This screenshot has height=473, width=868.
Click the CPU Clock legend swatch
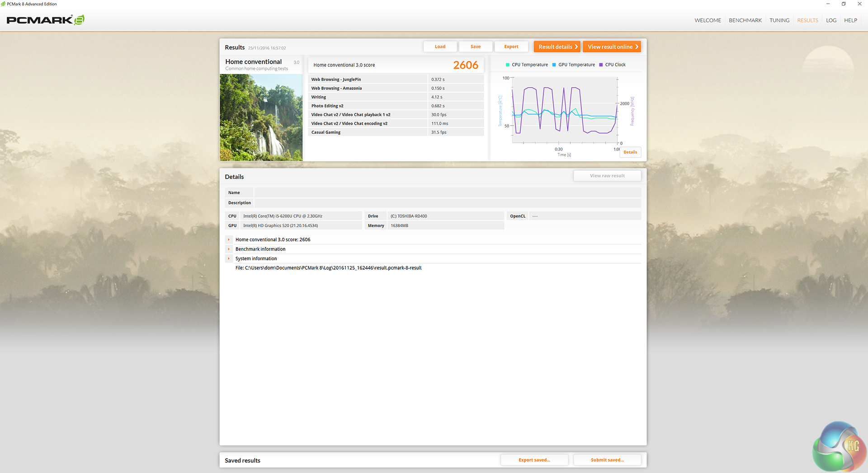click(x=601, y=65)
